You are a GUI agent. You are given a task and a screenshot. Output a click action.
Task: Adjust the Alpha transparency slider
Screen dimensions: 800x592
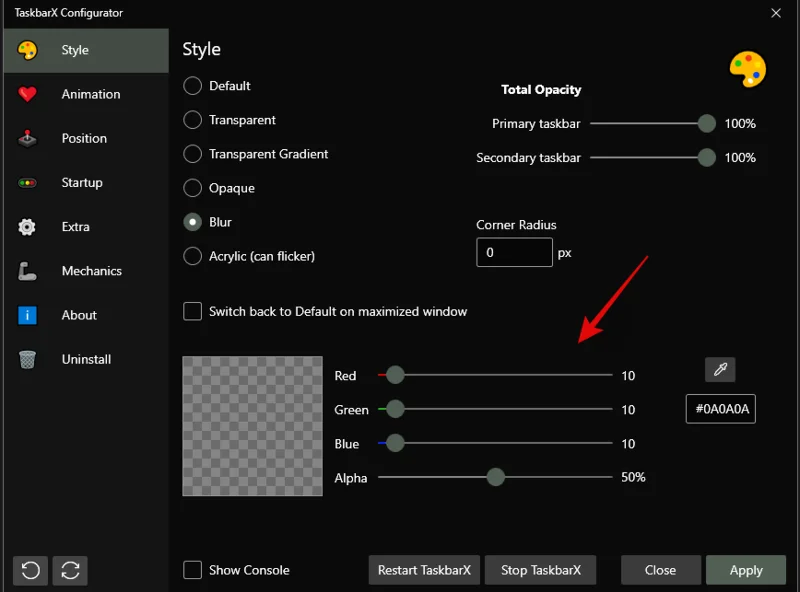pos(495,477)
